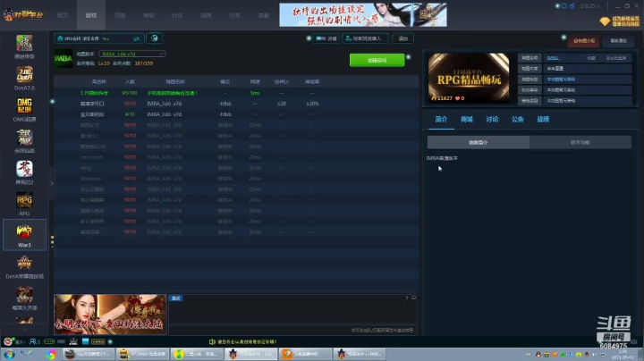Click the sidebar game icon below OMG
The image size is (644, 361).
click(x=24, y=140)
